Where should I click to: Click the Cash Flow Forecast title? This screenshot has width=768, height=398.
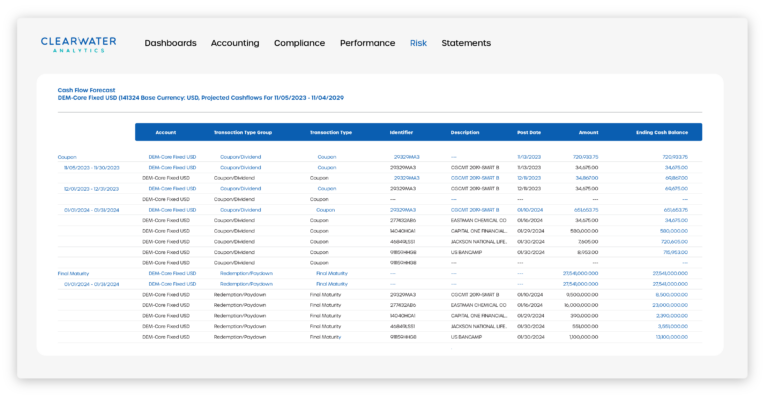pos(86,90)
